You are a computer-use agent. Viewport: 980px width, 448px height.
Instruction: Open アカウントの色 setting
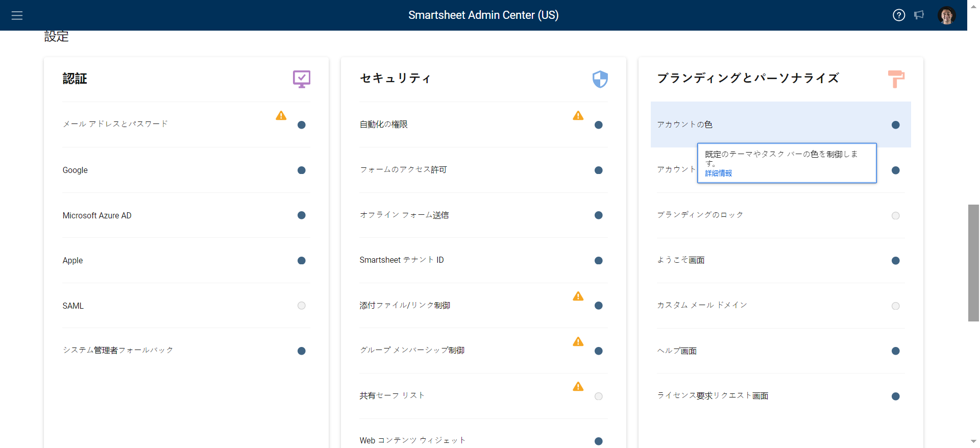(x=781, y=125)
